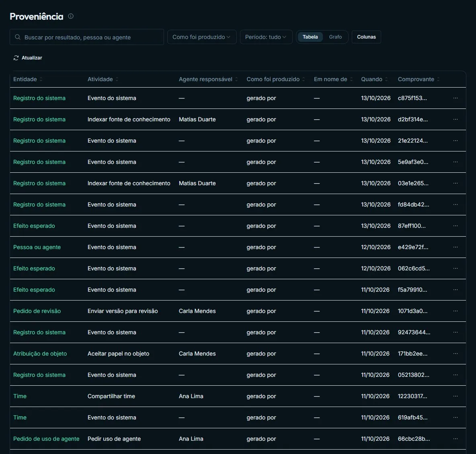Viewport: 476px width, 454px height.
Task: Open the three-dot menu for 171bb2ee
Action: click(455, 354)
